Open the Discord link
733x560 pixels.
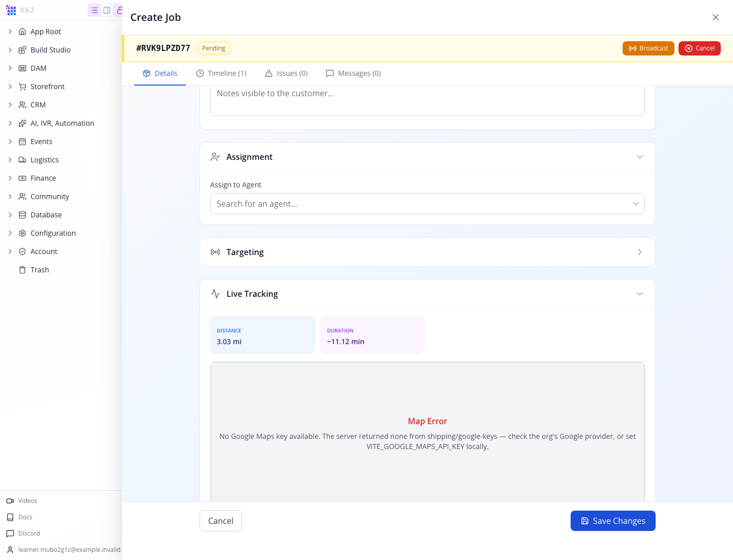[x=23, y=534]
